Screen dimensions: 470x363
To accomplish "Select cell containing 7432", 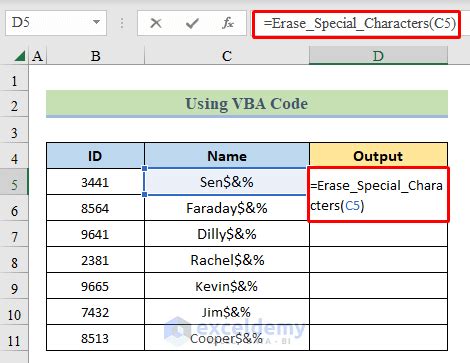I will click(x=95, y=312).
